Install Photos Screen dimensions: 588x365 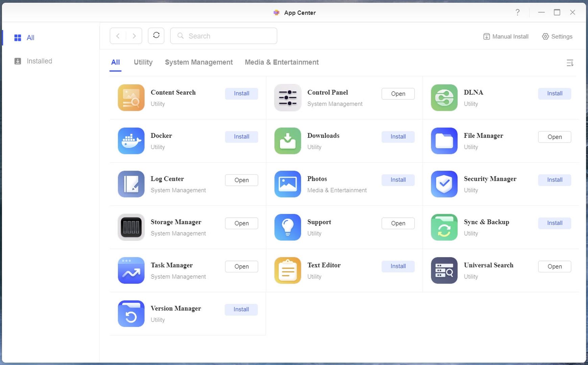click(398, 180)
